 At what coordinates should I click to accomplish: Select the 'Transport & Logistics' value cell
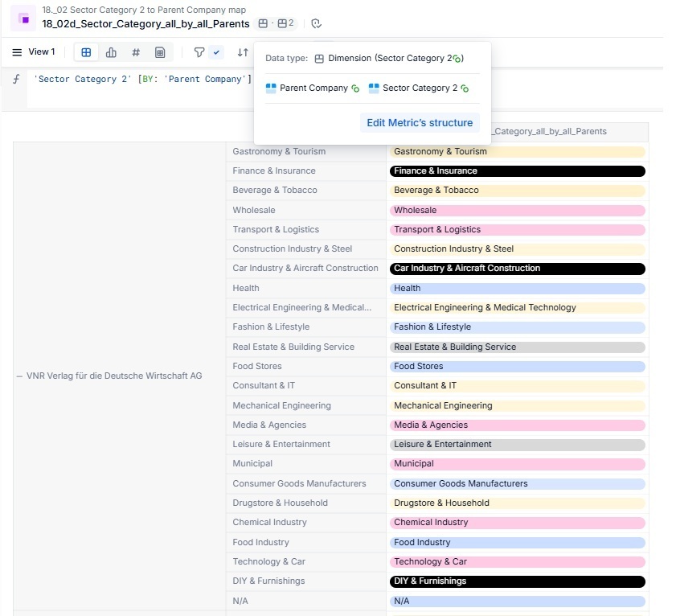tap(518, 230)
